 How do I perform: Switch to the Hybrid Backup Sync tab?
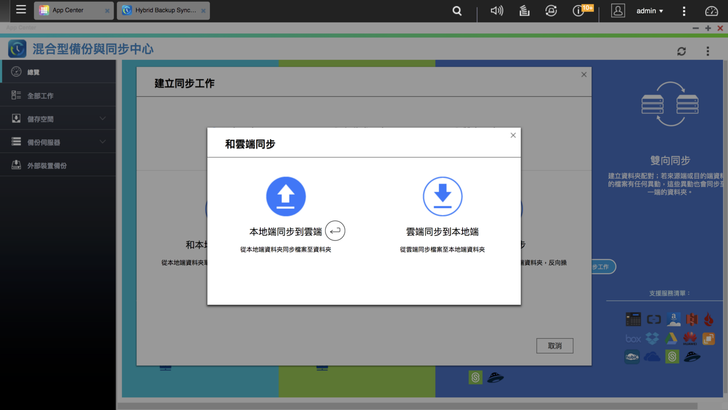coord(159,11)
